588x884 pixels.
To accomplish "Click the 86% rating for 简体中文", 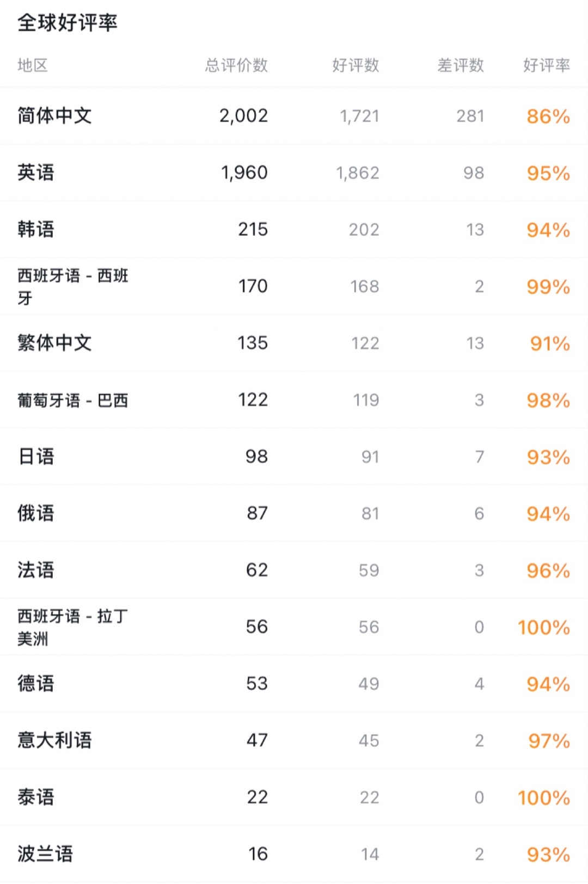I will (548, 116).
